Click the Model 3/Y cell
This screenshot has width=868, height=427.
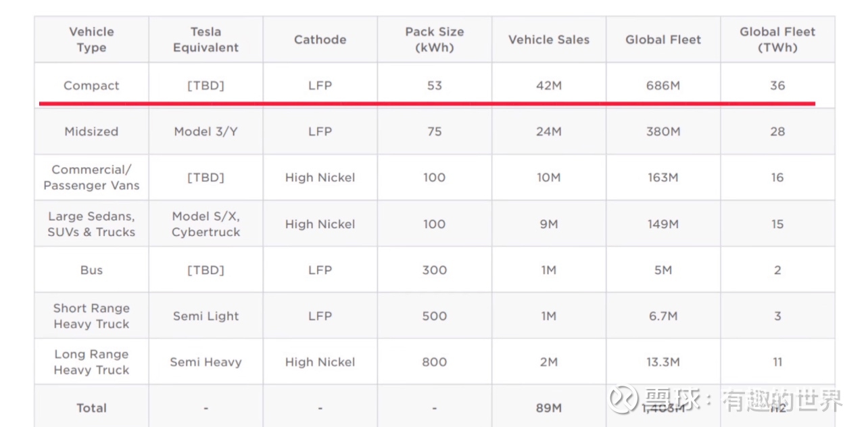[x=206, y=132]
